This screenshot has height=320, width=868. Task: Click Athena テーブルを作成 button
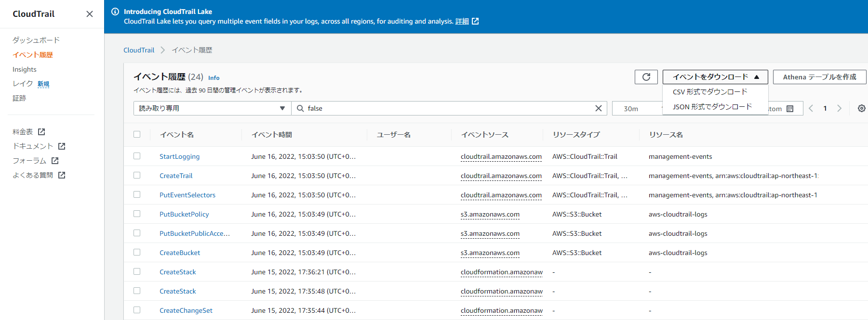[x=819, y=77]
